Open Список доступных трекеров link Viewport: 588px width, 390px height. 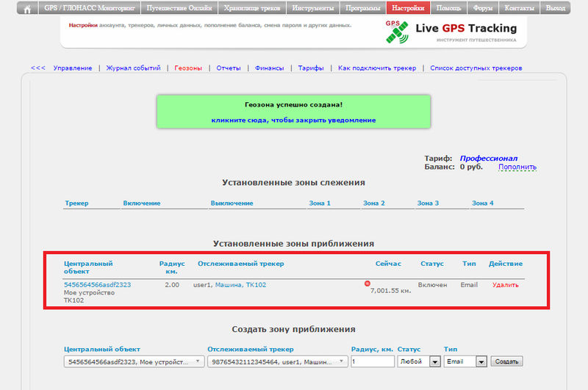[476, 68]
